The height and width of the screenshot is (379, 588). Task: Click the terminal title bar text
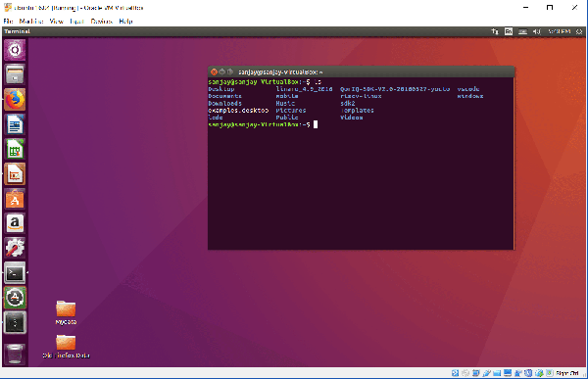[x=280, y=71]
